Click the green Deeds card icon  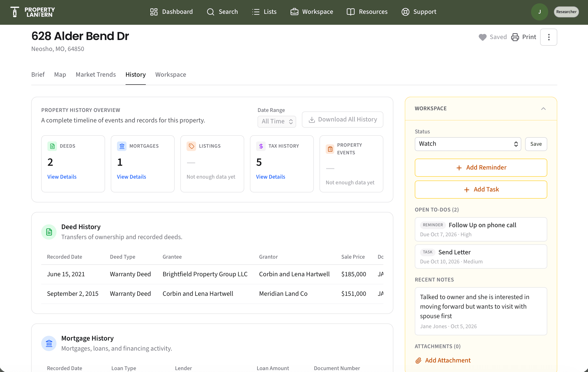click(52, 146)
